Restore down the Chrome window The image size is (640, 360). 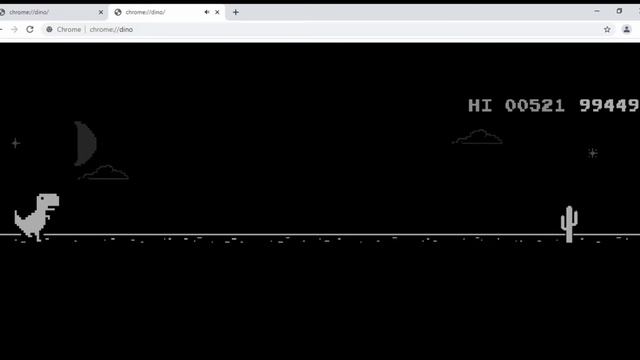619,11
